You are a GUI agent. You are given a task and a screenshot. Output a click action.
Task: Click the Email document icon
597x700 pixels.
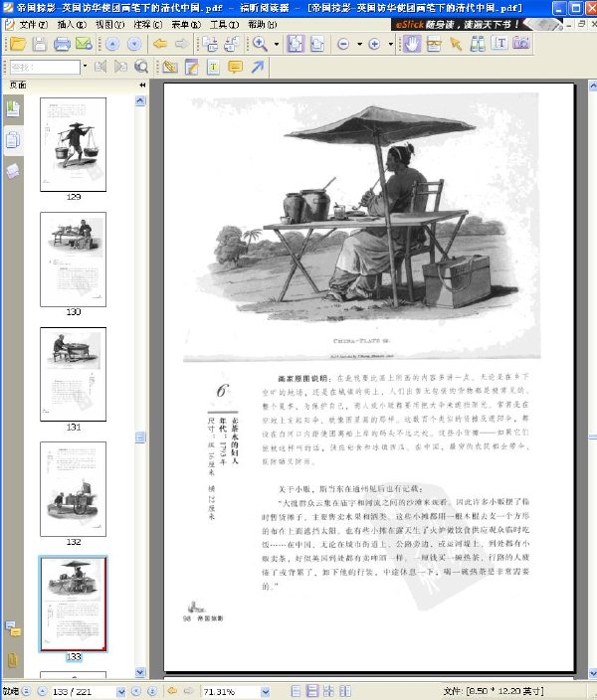[84, 44]
